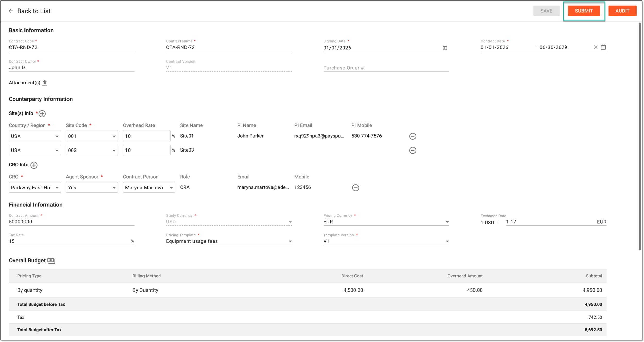Click Tax amount 742.50
The width and height of the screenshot is (644, 342).
point(595,317)
